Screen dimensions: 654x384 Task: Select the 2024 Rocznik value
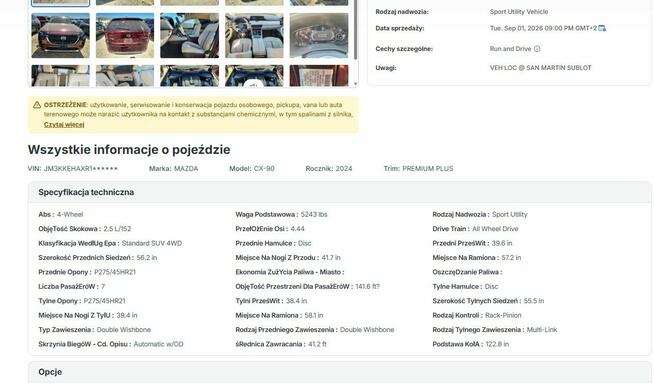(x=344, y=169)
